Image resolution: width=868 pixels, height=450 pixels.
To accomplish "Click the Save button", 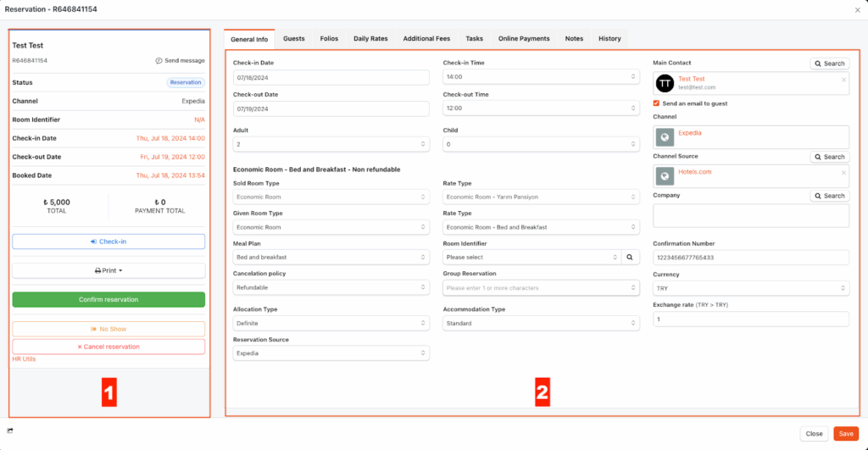I will tap(845, 433).
